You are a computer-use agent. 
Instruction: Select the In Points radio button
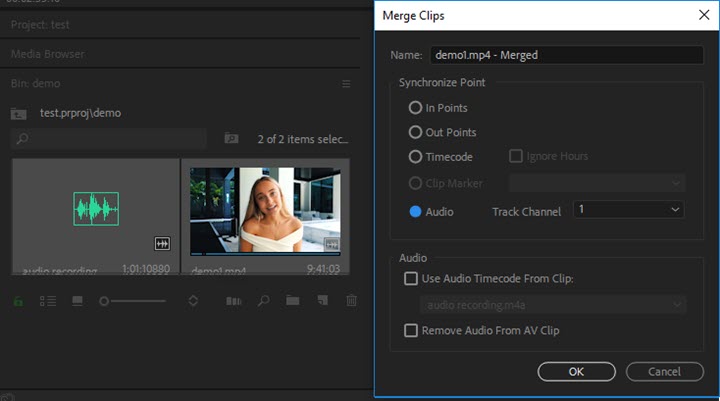(x=416, y=108)
